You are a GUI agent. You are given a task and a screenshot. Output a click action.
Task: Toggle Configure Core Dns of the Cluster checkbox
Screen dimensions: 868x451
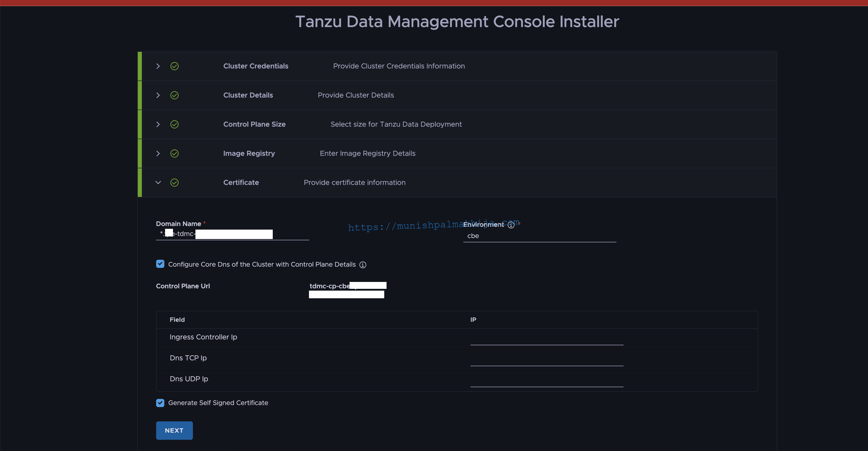160,264
